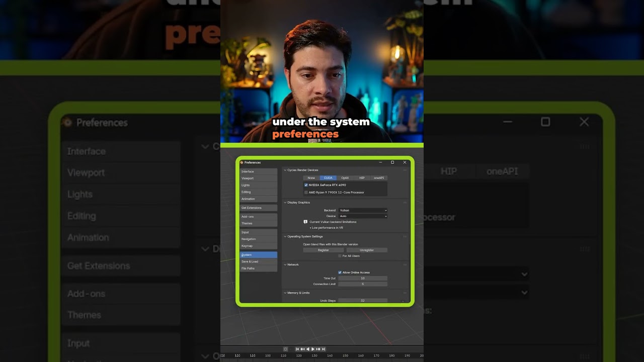Play the animation in reverse

[308, 349]
